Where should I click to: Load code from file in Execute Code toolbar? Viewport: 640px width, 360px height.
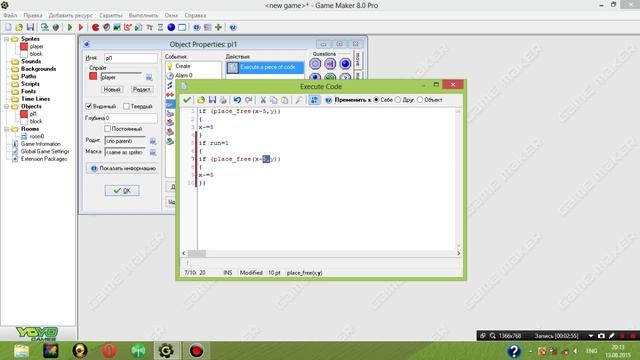click(201, 100)
